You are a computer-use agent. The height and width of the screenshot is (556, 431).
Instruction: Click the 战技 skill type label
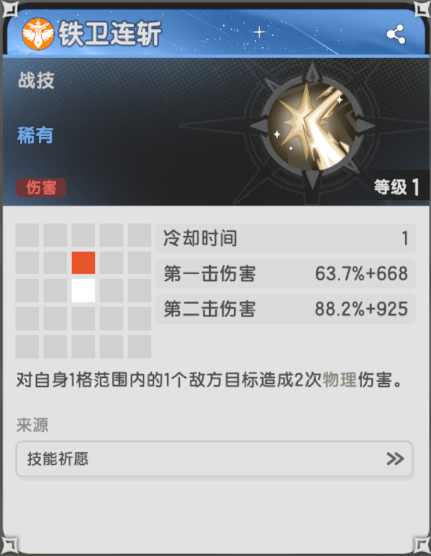coord(36,80)
